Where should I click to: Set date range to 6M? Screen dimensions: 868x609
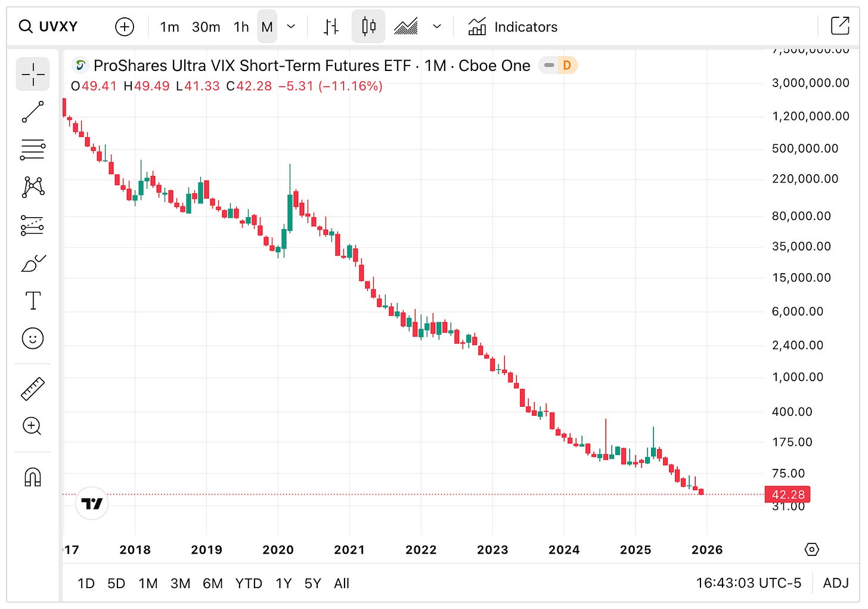(212, 583)
